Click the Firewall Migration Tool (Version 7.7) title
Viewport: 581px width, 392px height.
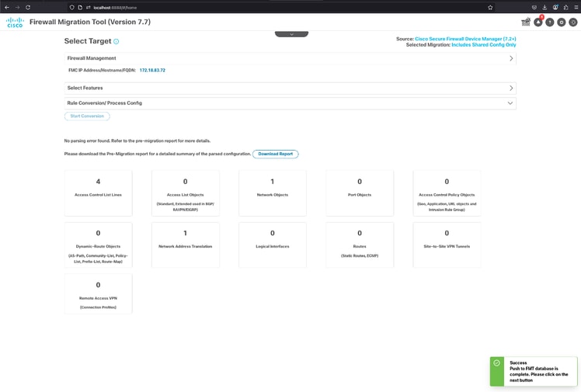click(x=90, y=23)
